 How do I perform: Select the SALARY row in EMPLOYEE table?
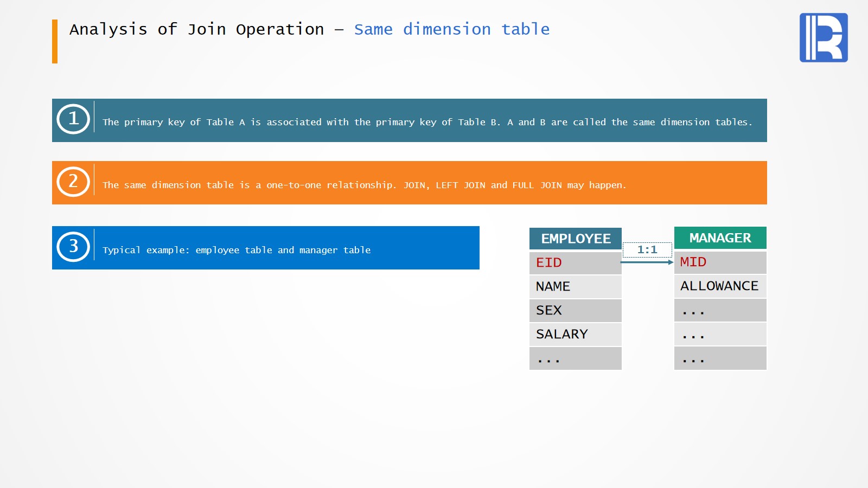575,335
